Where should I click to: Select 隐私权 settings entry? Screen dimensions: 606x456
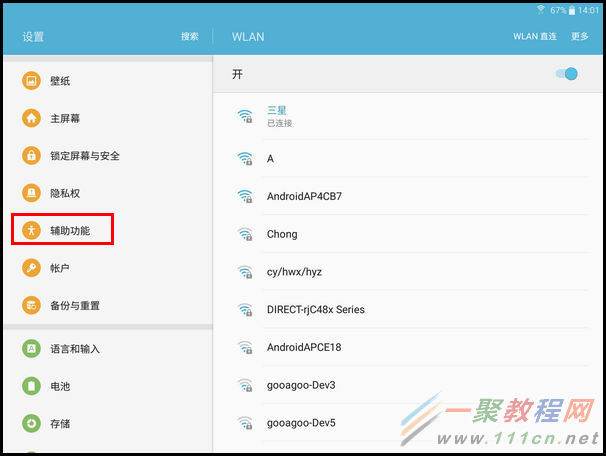pos(108,193)
